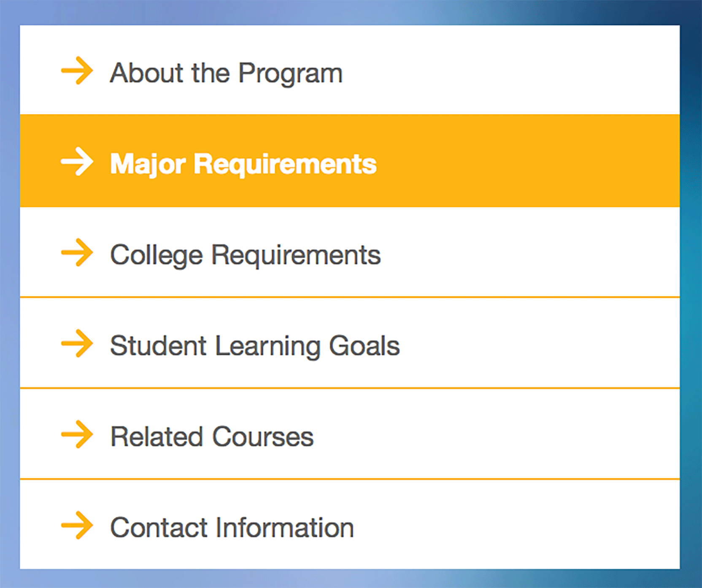Click orange divider line above Contact Information row
The height and width of the screenshot is (588, 702).
[x=350, y=479]
